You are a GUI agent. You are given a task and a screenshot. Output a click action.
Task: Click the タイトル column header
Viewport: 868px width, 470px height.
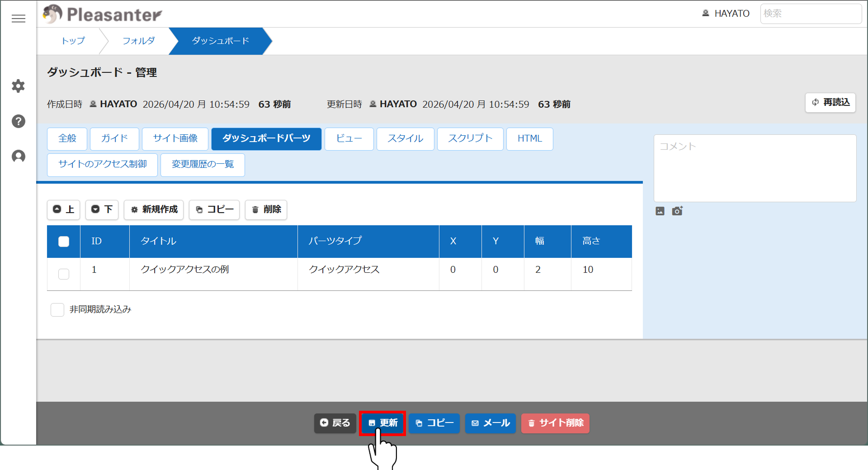point(213,242)
